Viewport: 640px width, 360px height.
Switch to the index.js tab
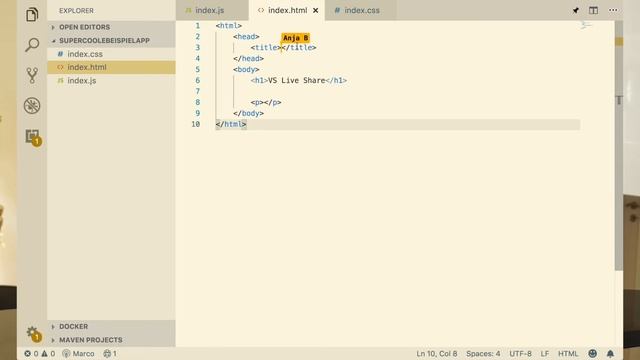tap(209, 11)
